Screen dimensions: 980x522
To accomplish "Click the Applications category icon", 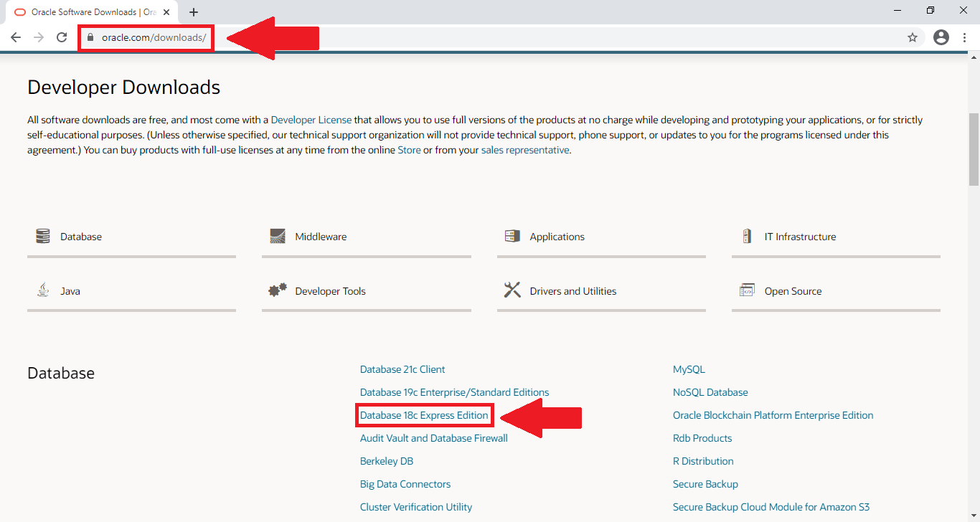I will coord(512,237).
